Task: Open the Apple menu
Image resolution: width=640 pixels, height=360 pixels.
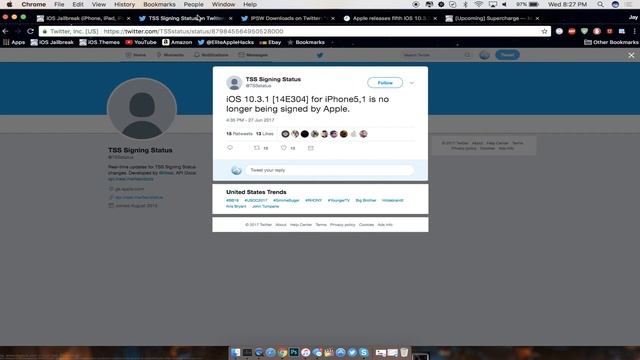Action: click(9, 4)
